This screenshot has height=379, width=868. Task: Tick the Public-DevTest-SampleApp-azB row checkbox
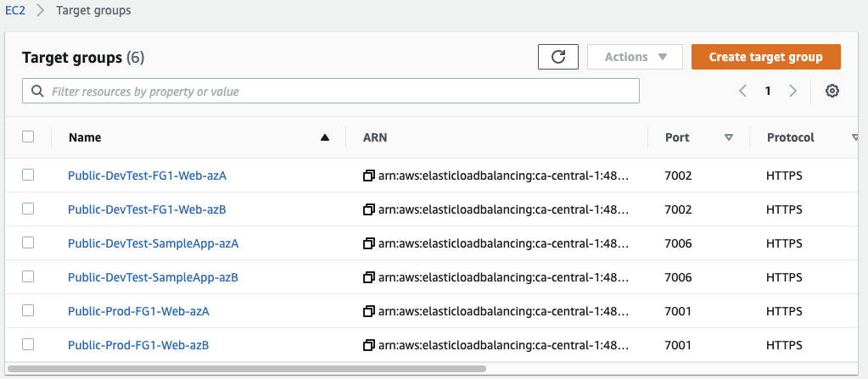click(28, 276)
